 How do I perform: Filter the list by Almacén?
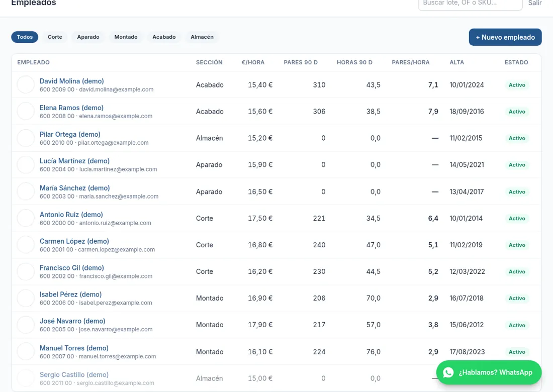[202, 37]
